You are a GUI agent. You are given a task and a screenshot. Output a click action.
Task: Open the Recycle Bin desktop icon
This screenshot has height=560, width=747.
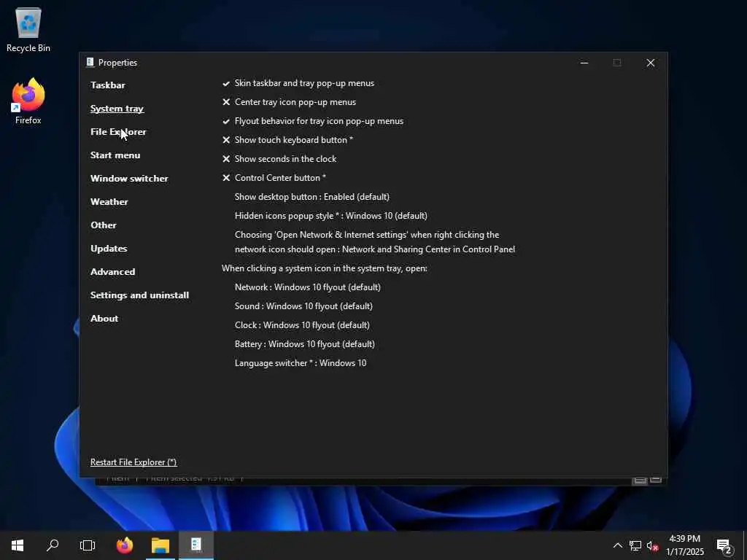coord(28,29)
